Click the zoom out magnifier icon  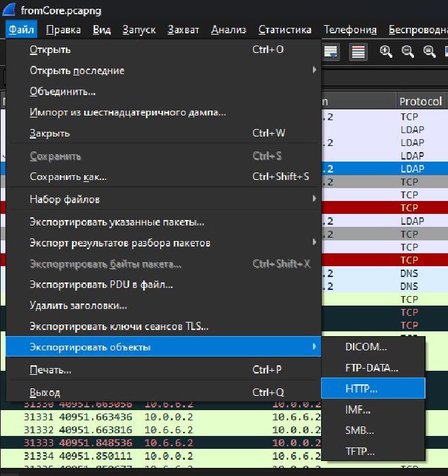coord(408,52)
